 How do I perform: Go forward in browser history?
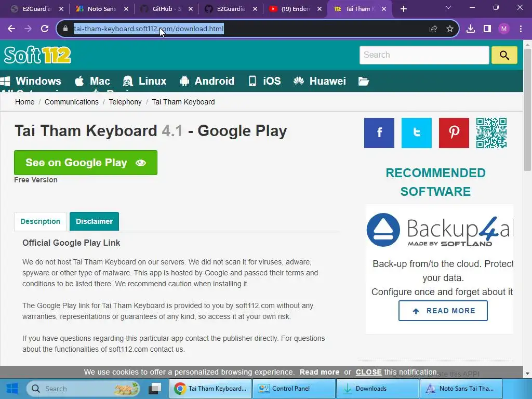(x=28, y=29)
